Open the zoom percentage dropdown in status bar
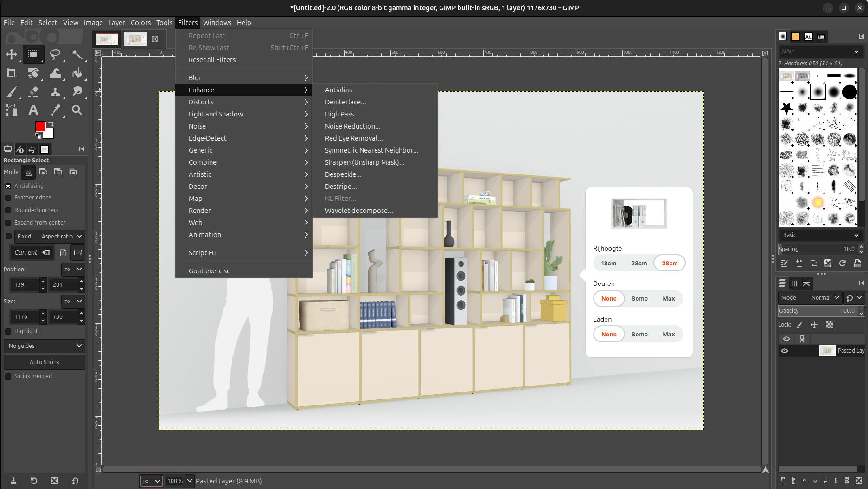 pos(189,481)
